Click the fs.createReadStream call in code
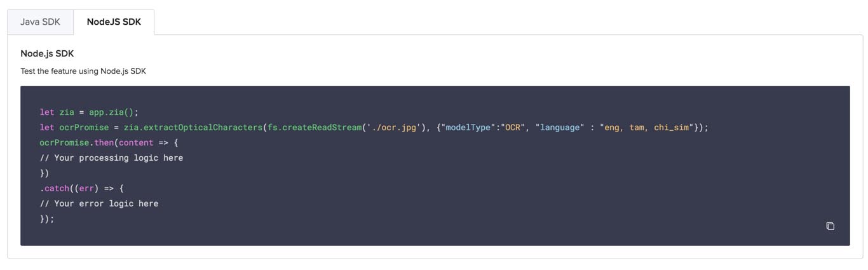Image resolution: width=868 pixels, height=270 pixels. [314, 128]
